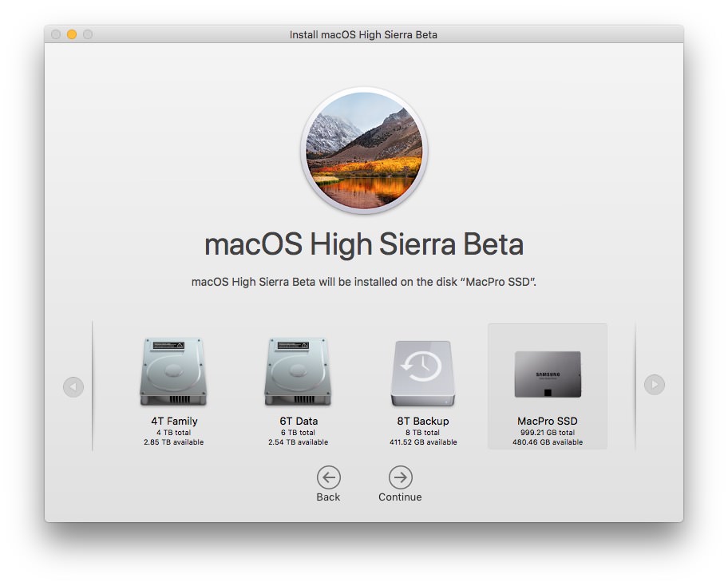728x586 pixels.
Task: Click the "macOS High Sierra Beta" heading
Action: tap(364, 244)
